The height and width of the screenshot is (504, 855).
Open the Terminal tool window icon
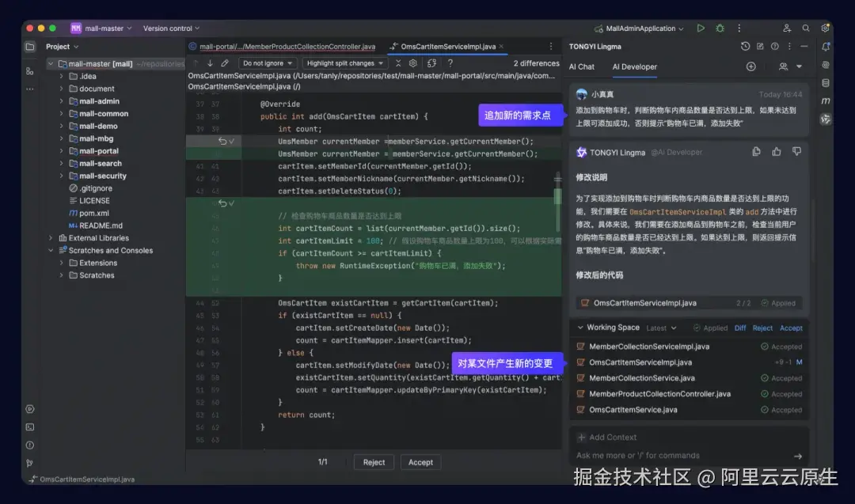pos(30,427)
